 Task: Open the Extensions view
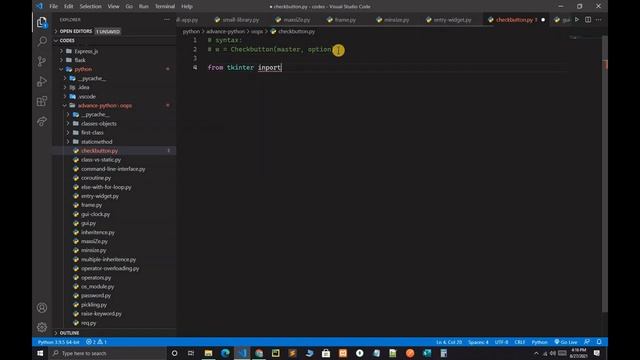click(x=42, y=101)
